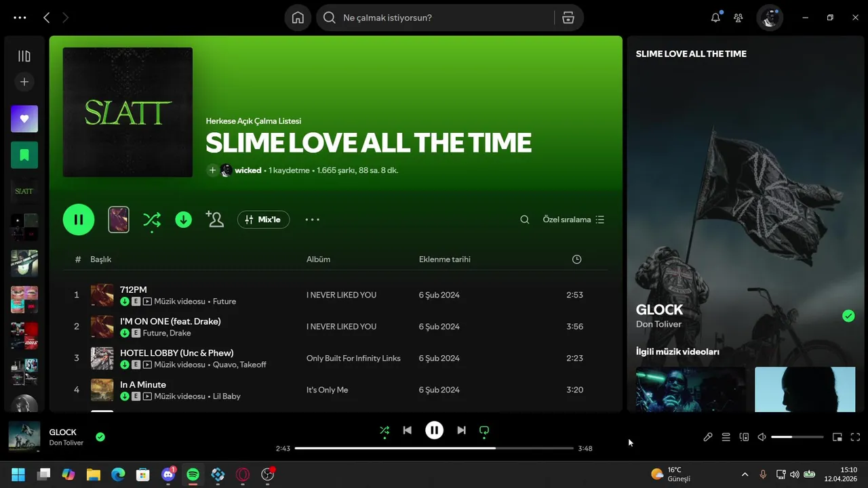Expand the library sidebar icon

(24, 56)
